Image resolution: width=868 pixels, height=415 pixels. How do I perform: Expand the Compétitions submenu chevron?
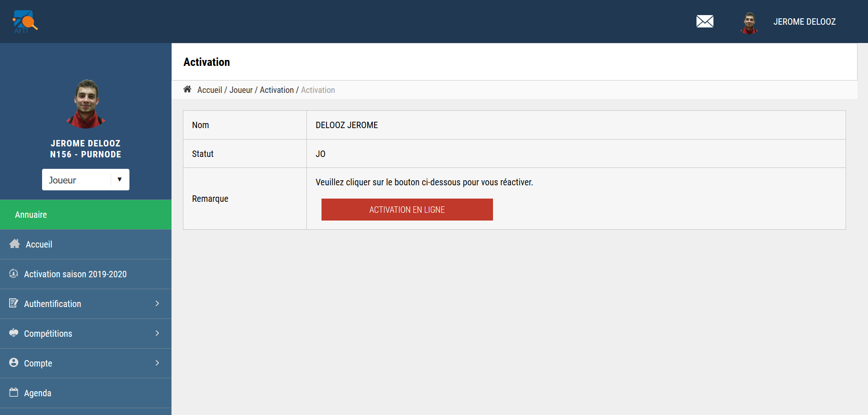[x=157, y=333]
